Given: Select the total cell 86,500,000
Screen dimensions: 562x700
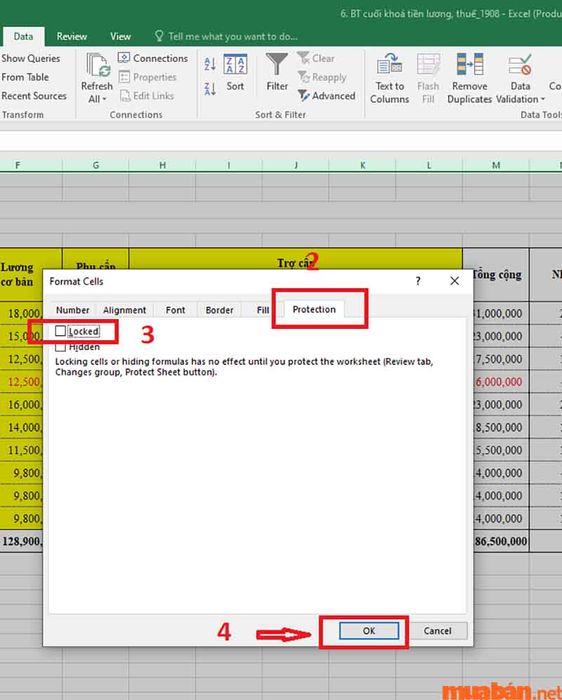Looking at the screenshot, I should pyautogui.click(x=501, y=542).
